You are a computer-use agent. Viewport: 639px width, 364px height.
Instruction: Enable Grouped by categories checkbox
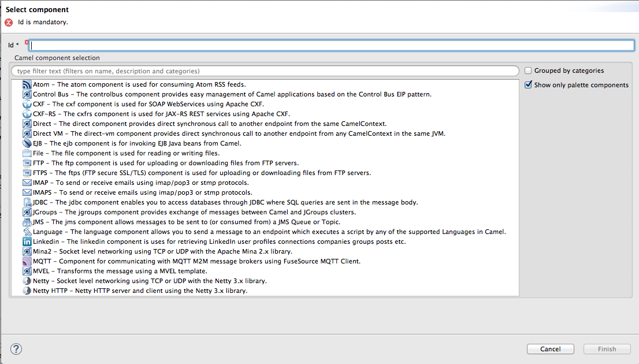click(x=528, y=70)
